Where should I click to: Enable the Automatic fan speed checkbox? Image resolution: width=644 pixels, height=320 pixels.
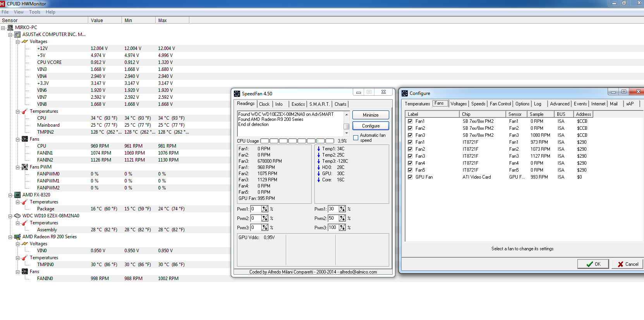click(x=355, y=138)
